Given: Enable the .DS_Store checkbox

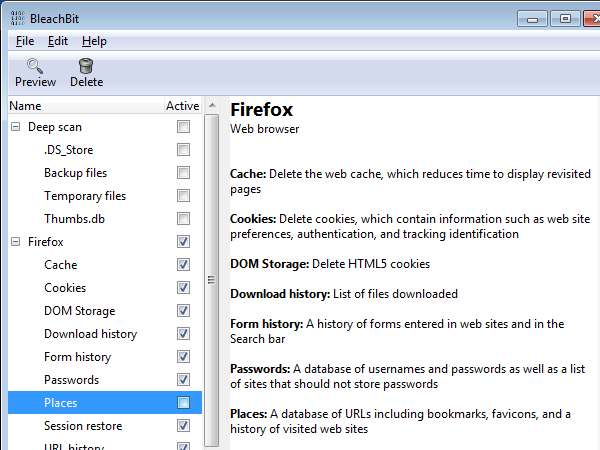Looking at the screenshot, I should point(183,150).
